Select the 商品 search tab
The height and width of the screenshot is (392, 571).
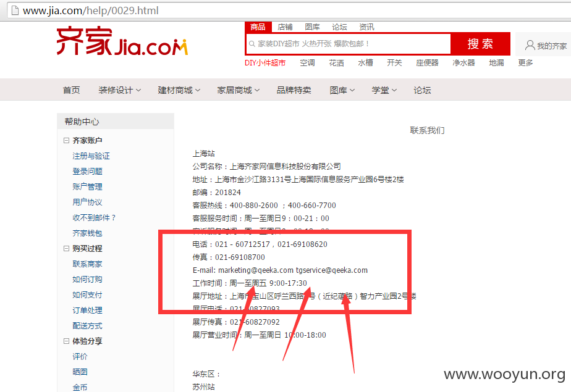point(258,27)
